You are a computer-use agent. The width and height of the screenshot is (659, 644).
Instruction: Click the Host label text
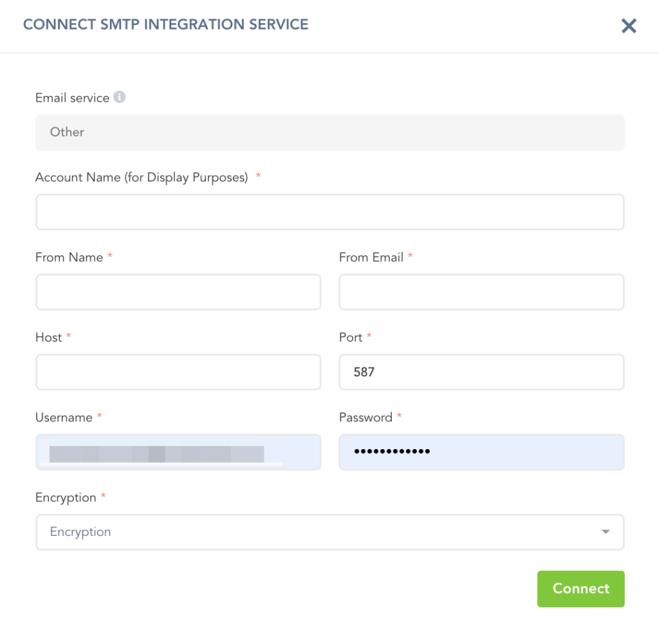(48, 337)
